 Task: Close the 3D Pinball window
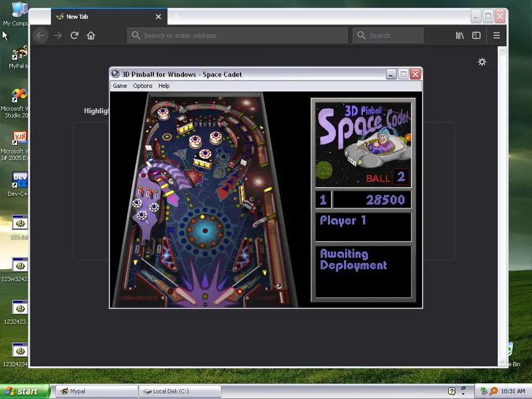pyautogui.click(x=415, y=74)
